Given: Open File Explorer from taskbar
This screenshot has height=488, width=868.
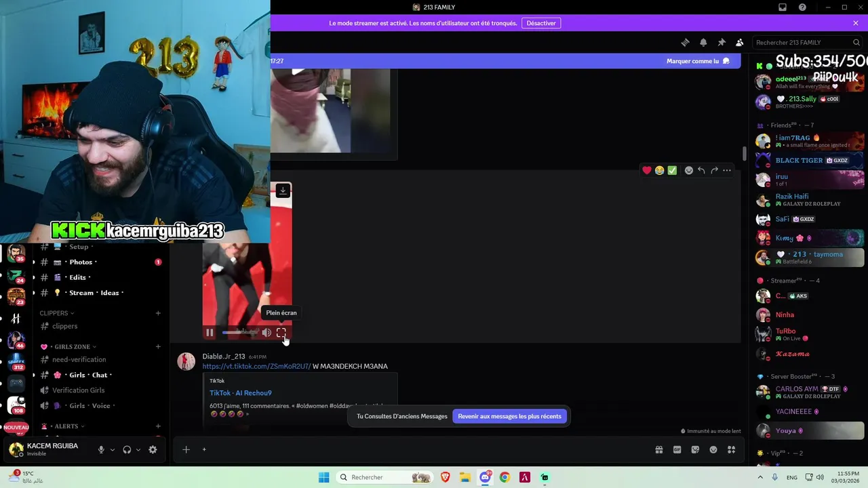Looking at the screenshot, I should (x=465, y=477).
